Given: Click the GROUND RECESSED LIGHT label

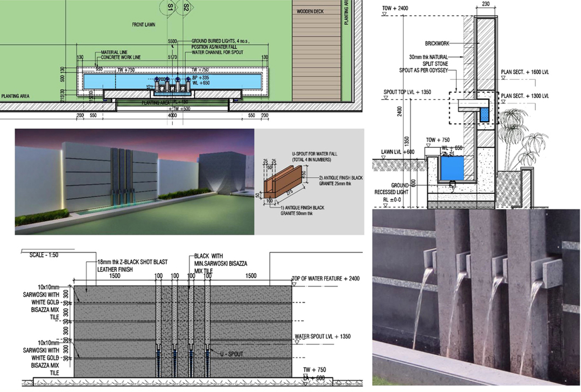Looking at the screenshot, I should [x=391, y=188].
